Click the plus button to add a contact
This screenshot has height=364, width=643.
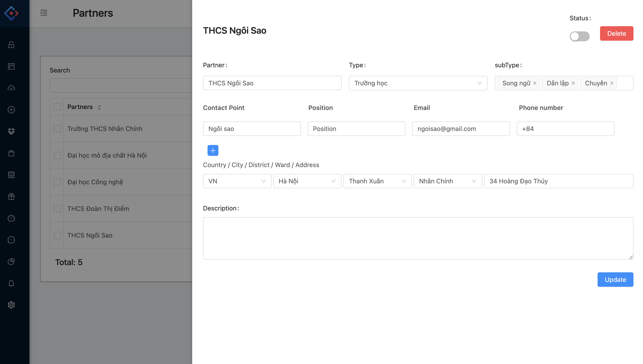coord(213,150)
